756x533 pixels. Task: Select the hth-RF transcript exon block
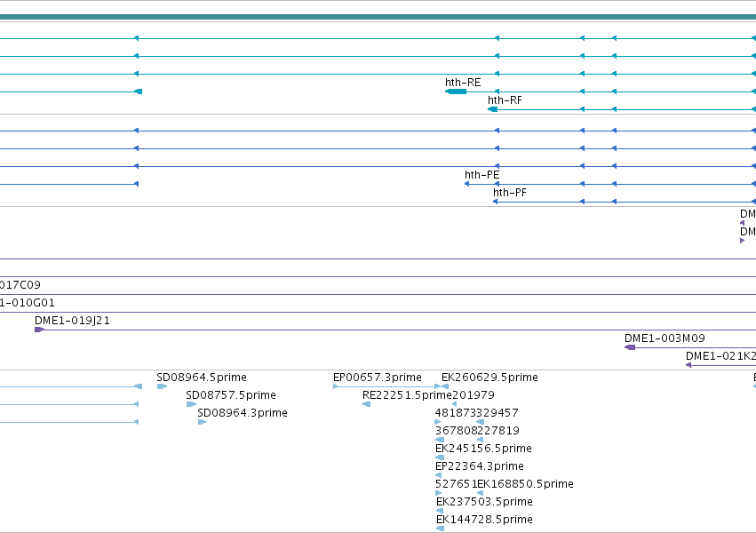click(492, 109)
